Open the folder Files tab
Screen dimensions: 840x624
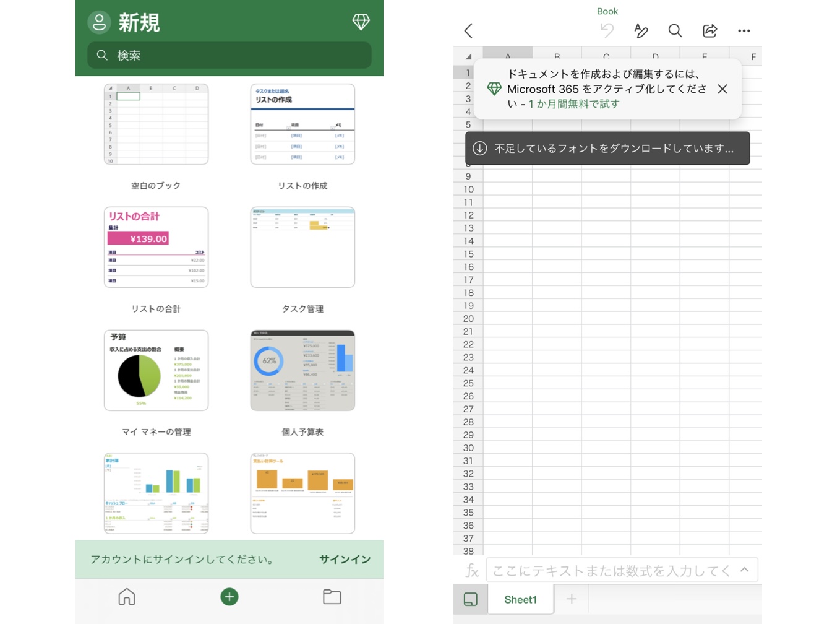332,597
